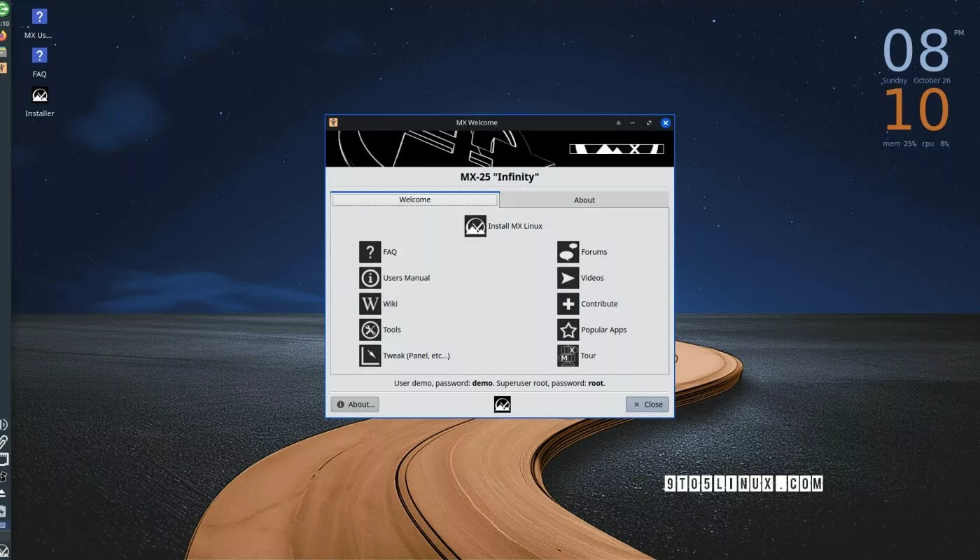
Task: Launch the Wiki icon
Action: tap(370, 304)
